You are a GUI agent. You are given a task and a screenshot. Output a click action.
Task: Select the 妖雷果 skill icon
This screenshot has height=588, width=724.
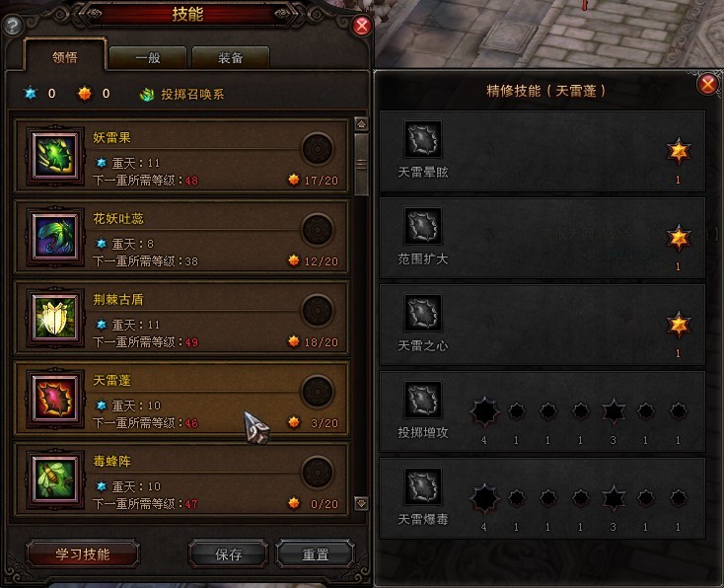coord(55,156)
